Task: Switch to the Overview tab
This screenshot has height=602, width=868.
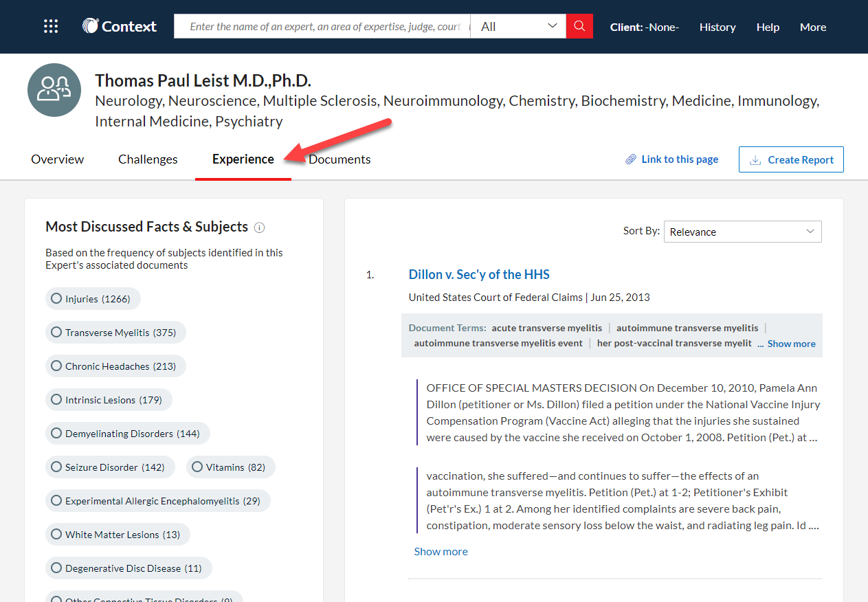Action: (x=58, y=159)
